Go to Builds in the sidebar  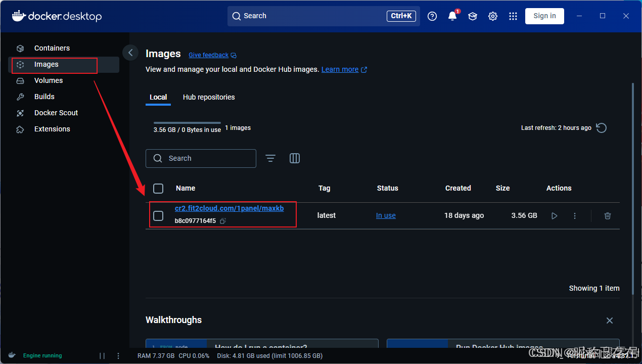coord(64,97)
